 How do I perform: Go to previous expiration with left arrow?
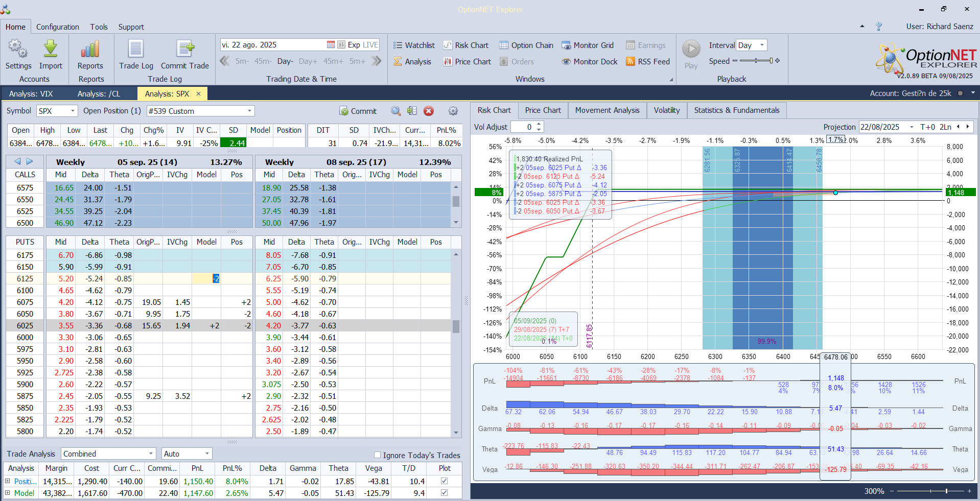click(17, 161)
